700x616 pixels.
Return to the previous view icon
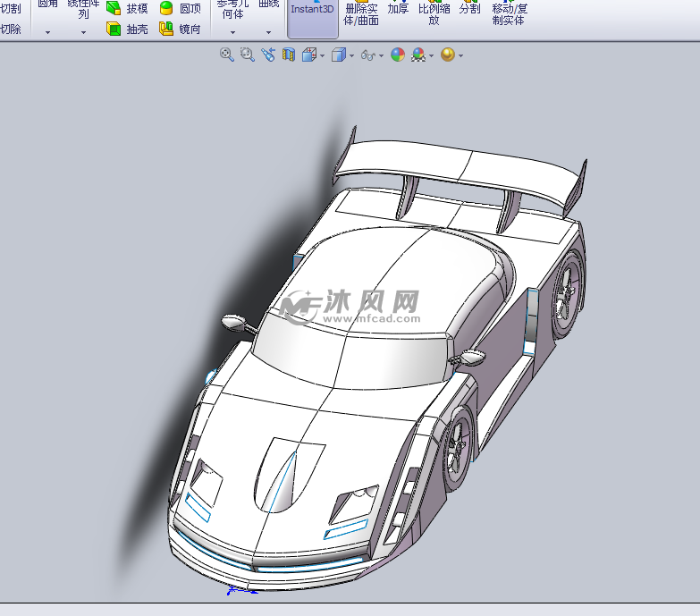pos(267,55)
